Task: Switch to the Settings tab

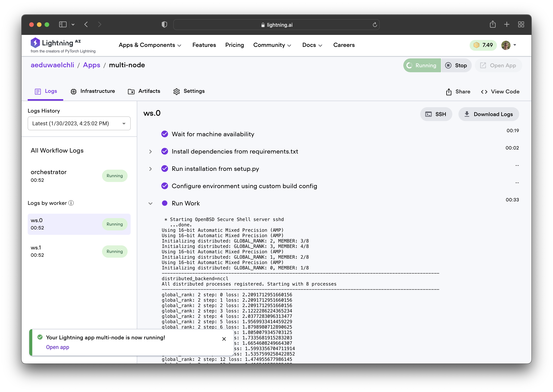Action: (189, 91)
